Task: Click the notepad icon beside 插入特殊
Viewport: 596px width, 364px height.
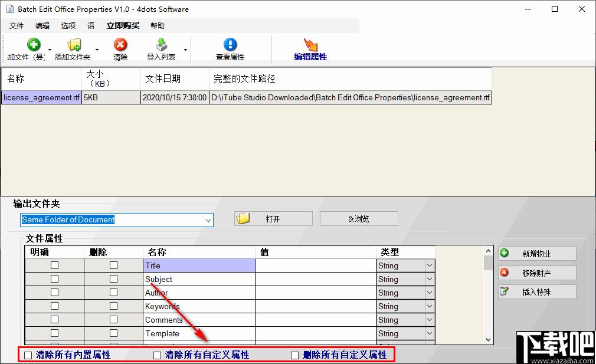Action: pyautogui.click(x=504, y=291)
